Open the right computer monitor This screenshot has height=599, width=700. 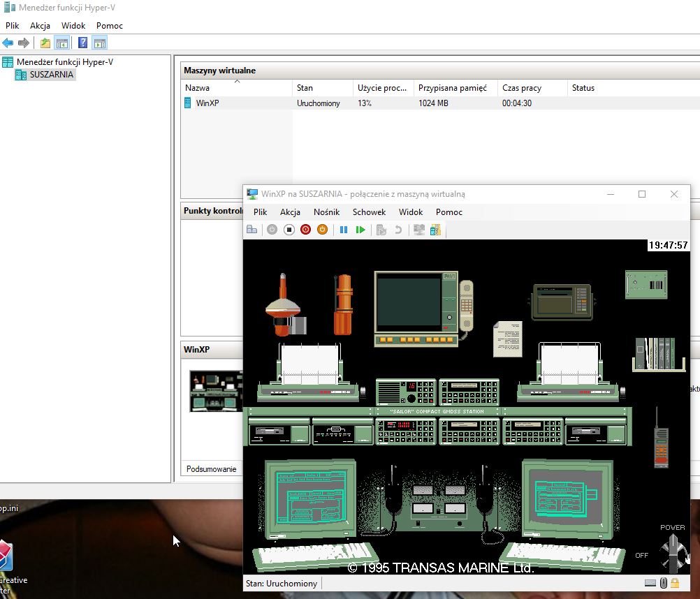coord(567,499)
